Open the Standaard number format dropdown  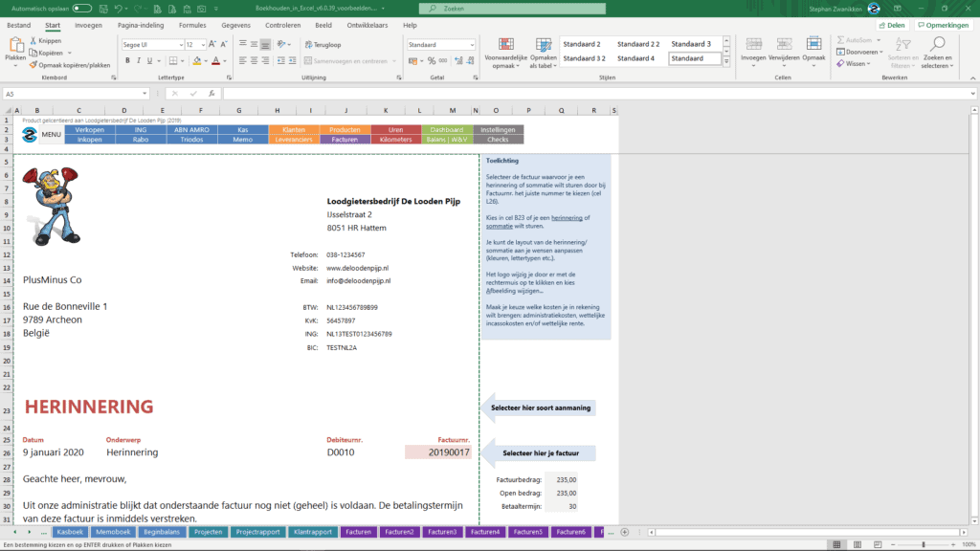tap(473, 44)
